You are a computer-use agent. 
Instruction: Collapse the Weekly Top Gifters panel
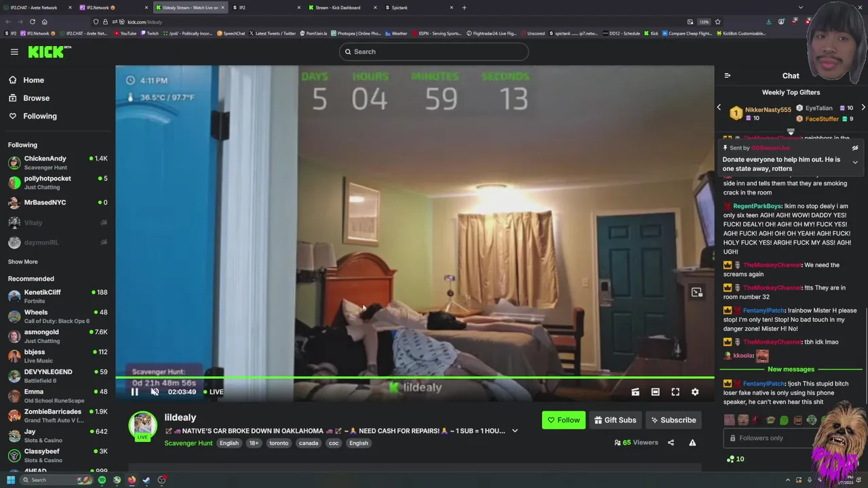[x=791, y=131]
